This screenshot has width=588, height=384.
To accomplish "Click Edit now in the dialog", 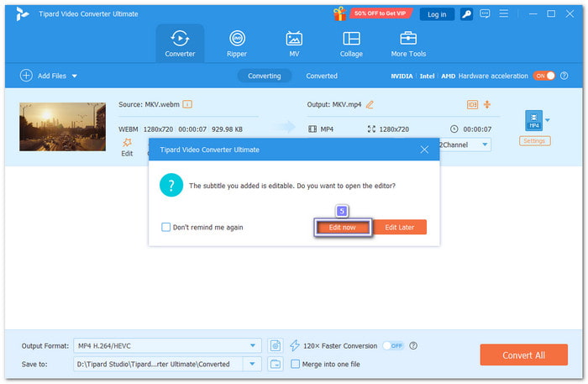I will click(x=343, y=227).
